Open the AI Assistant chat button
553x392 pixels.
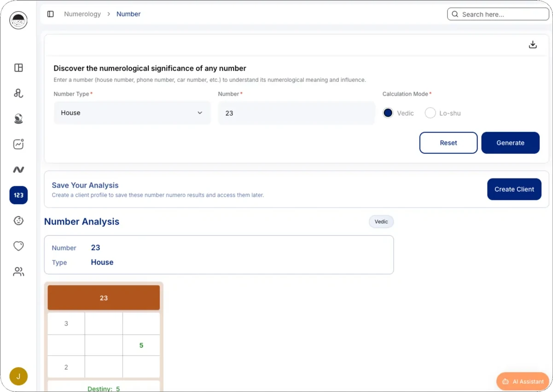click(x=524, y=381)
